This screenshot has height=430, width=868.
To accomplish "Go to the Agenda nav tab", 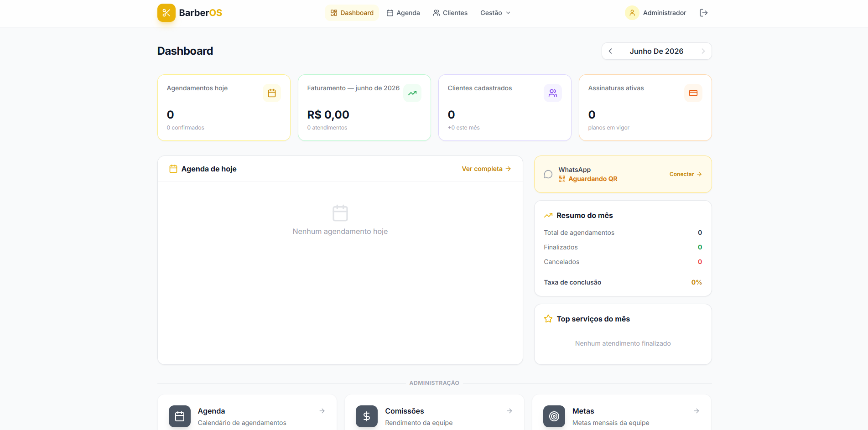I will pyautogui.click(x=403, y=13).
